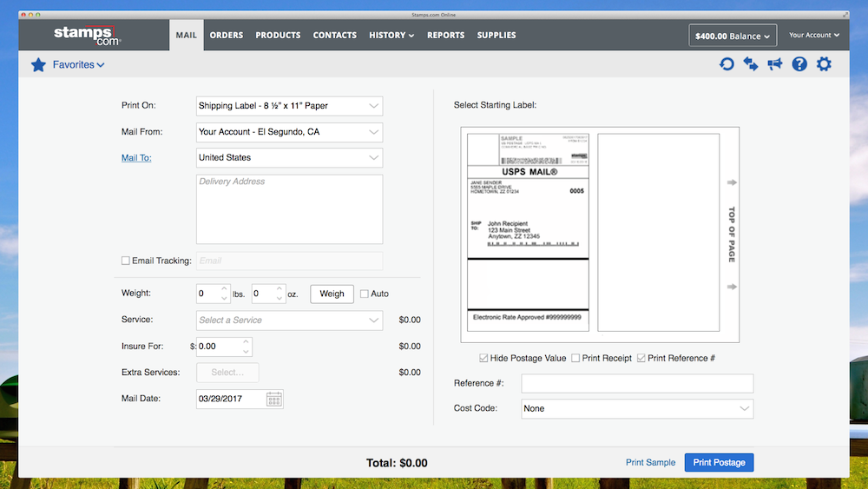Check the Print Receipt checkbox

pos(575,359)
